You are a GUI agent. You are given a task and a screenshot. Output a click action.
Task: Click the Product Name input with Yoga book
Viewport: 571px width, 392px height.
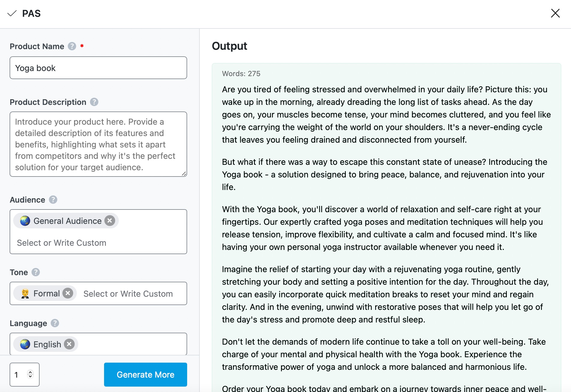point(98,68)
